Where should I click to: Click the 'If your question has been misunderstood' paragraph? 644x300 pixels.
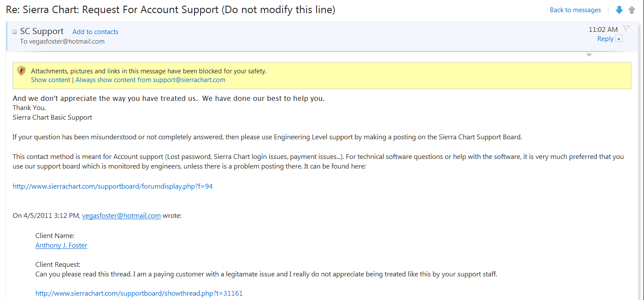pos(267,137)
